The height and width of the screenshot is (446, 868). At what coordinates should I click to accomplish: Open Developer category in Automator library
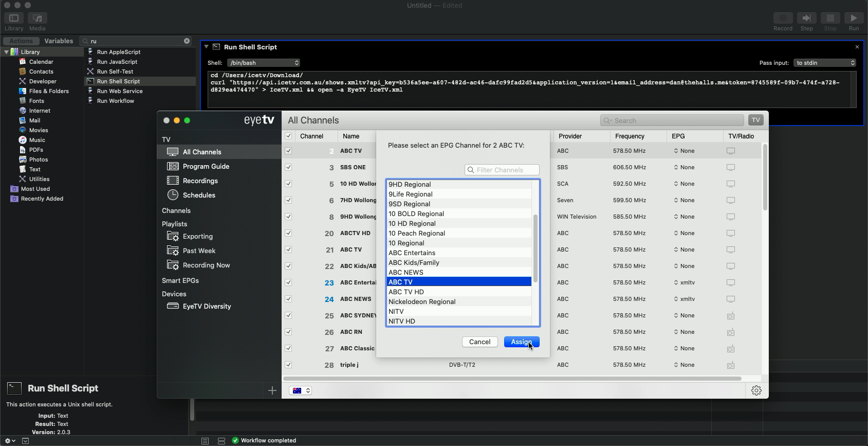click(43, 81)
